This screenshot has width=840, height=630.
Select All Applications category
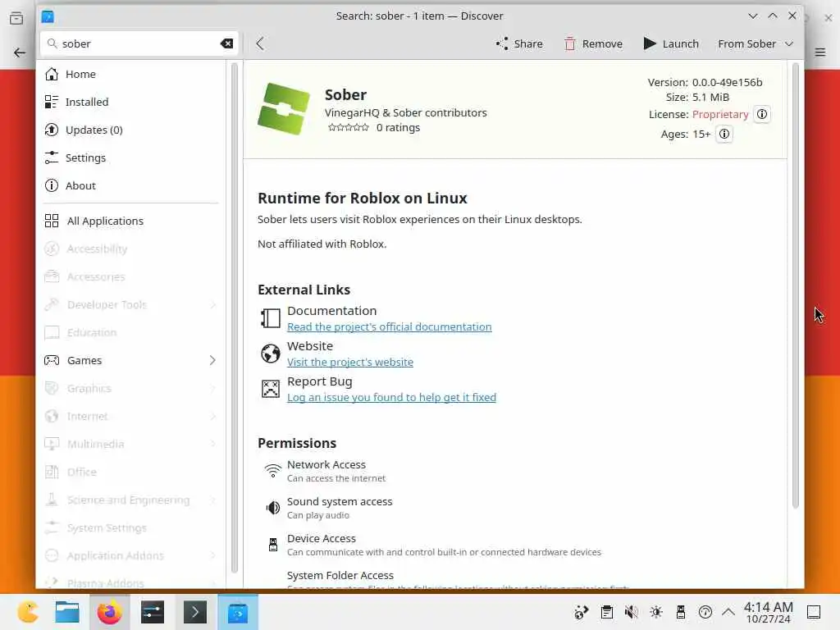click(130, 221)
